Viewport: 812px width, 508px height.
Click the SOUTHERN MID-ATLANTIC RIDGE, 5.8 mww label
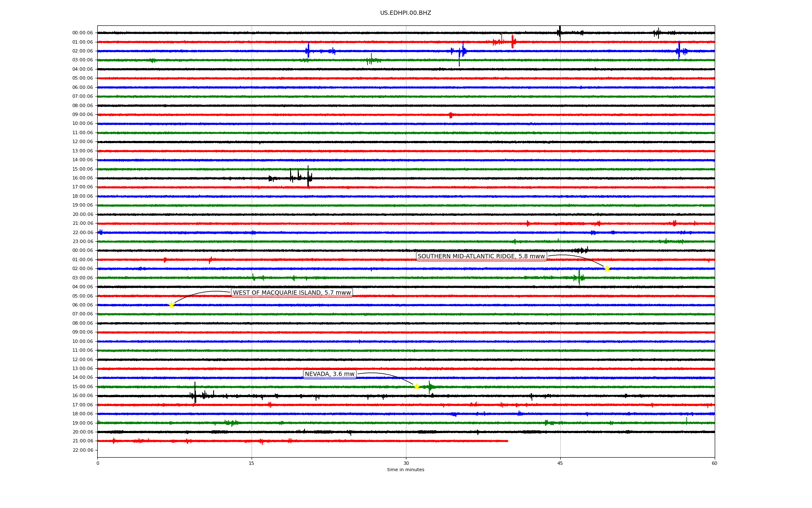click(x=481, y=257)
